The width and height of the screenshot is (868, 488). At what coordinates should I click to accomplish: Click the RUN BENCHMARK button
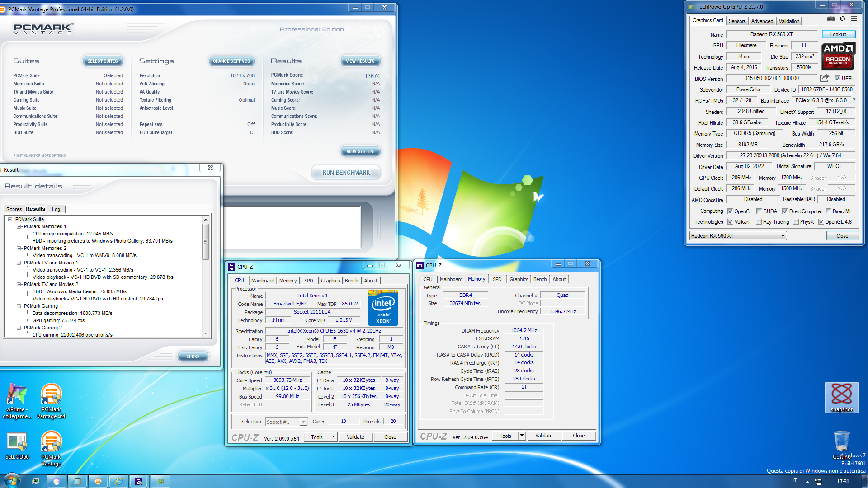(346, 173)
